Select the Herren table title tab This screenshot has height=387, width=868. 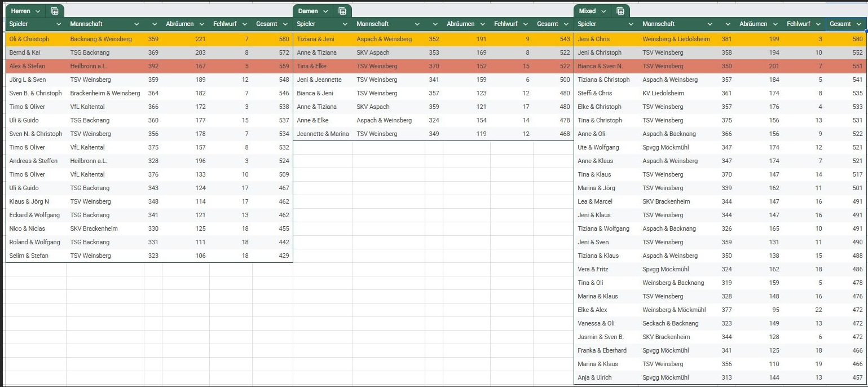[x=21, y=11]
